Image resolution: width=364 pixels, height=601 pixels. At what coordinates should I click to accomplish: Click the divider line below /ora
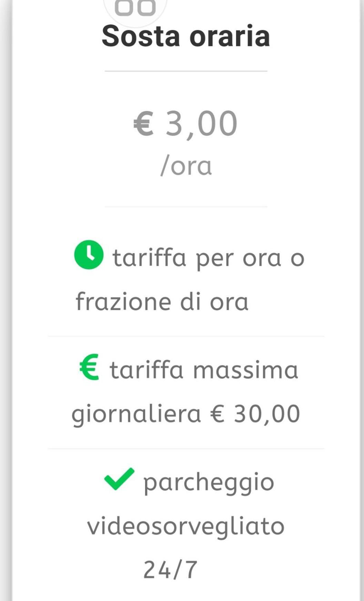tap(186, 207)
